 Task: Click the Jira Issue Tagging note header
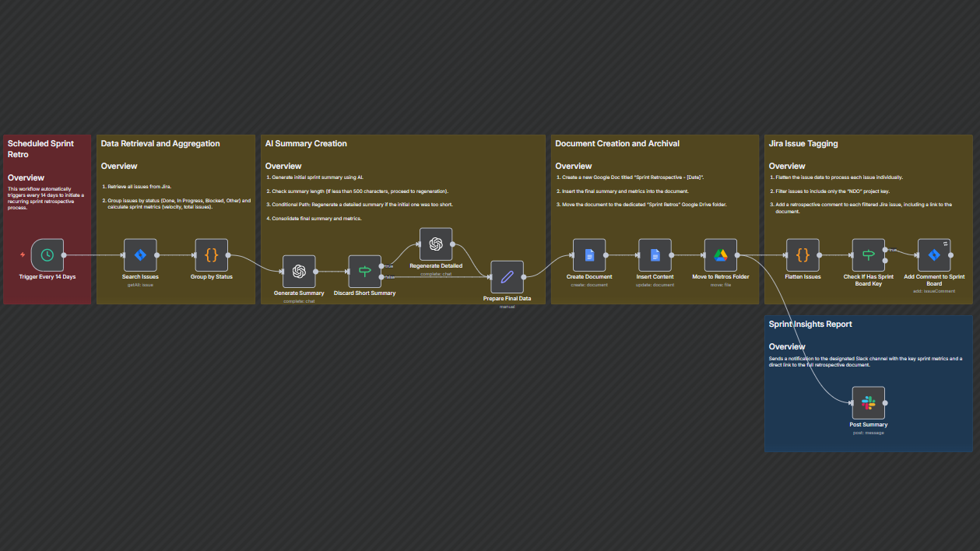coord(804,143)
